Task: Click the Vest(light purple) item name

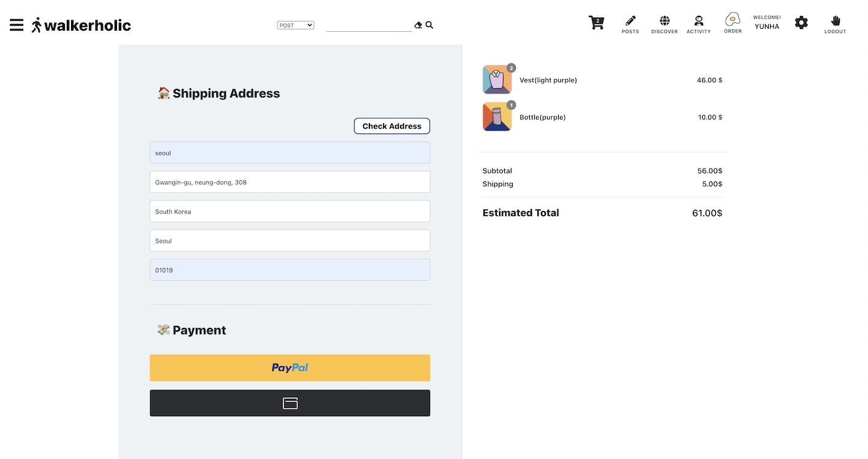Action: 548,80
